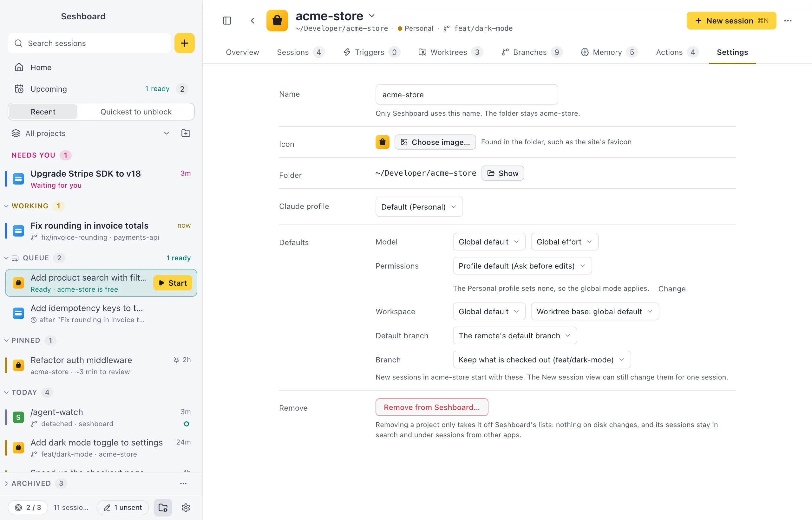Screen dimensions: 812x520
Task: Open the Permissions Profile default dropdown
Action: [x=522, y=266]
